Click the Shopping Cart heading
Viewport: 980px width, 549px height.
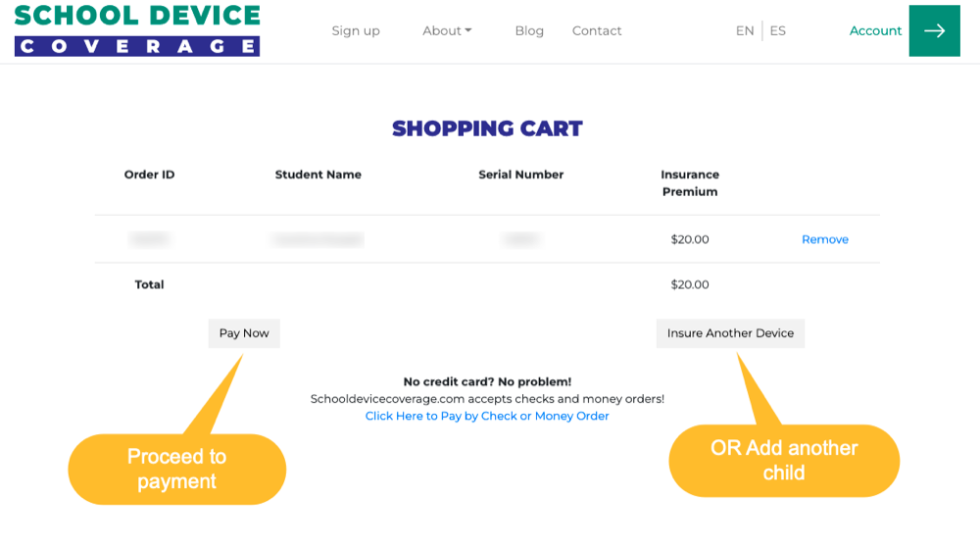(x=487, y=128)
